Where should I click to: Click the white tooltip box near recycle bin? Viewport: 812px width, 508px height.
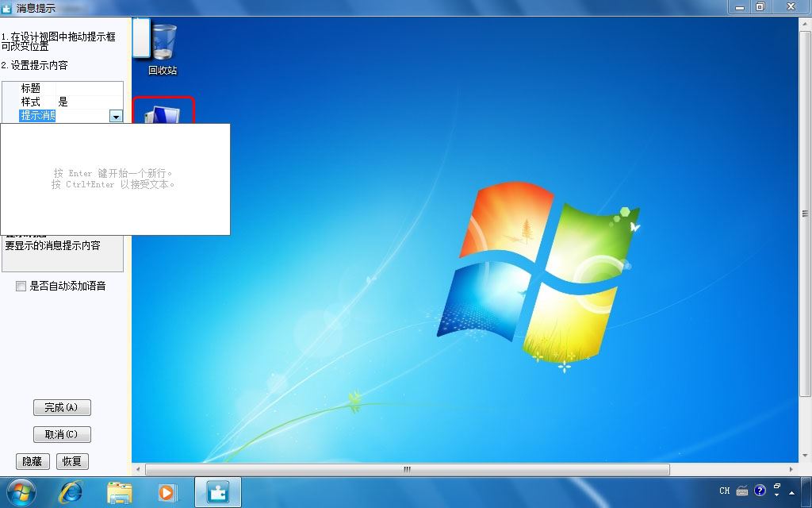click(x=141, y=38)
